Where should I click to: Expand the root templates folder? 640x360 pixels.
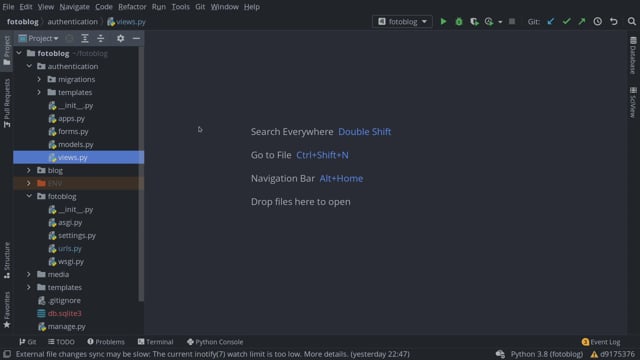(x=29, y=287)
